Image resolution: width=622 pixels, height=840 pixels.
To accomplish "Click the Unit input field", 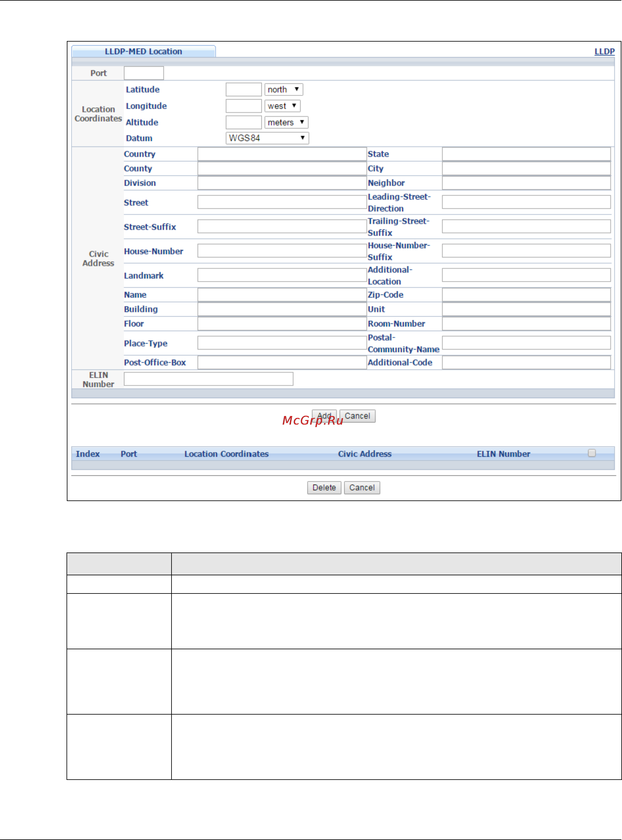I will click(x=526, y=309).
